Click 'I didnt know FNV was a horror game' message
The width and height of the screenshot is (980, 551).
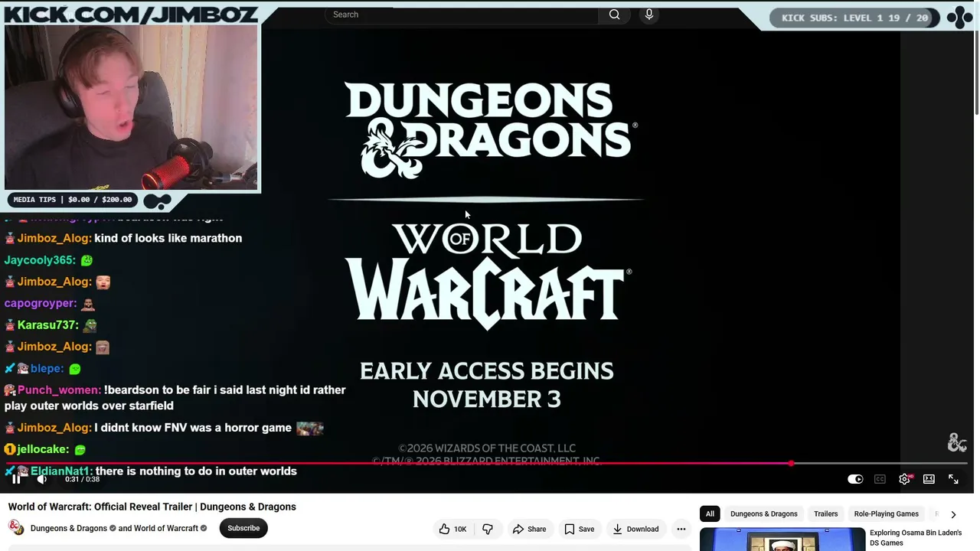tap(193, 428)
